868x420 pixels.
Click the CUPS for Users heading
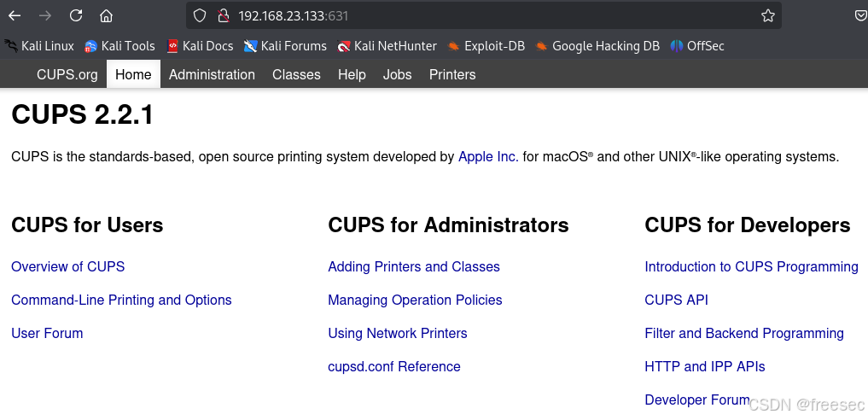87,225
